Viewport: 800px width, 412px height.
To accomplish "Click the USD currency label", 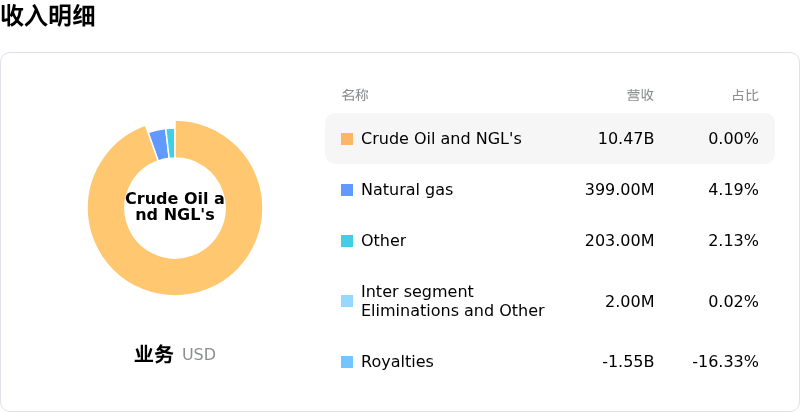I will 199,355.
